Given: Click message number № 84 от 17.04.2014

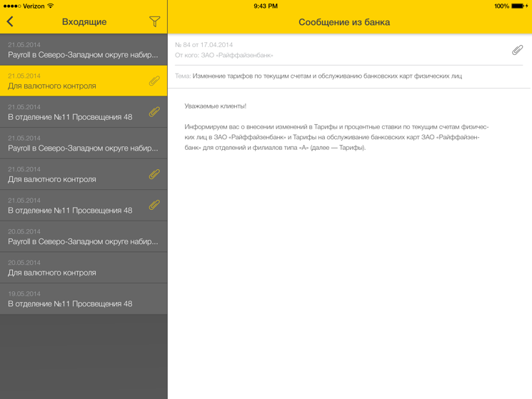Looking at the screenshot, I should point(204,45).
